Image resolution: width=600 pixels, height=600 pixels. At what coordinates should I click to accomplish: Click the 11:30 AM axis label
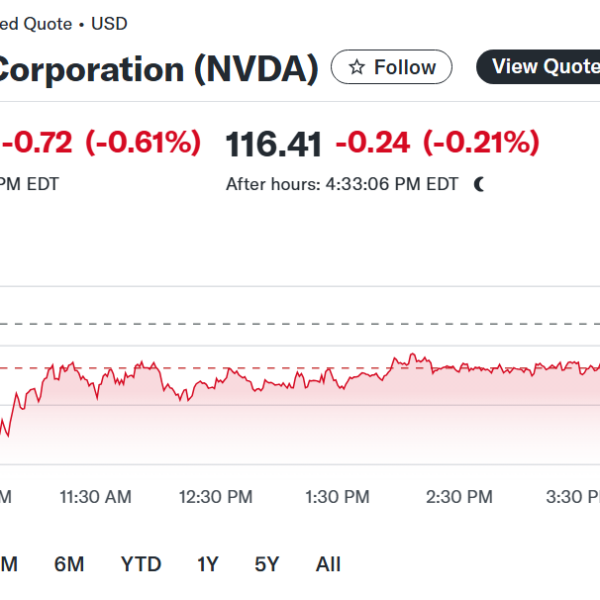coord(96,497)
